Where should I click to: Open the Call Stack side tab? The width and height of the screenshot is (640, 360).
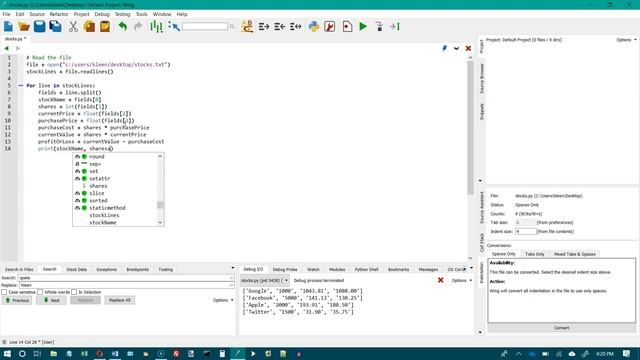pos(482,242)
